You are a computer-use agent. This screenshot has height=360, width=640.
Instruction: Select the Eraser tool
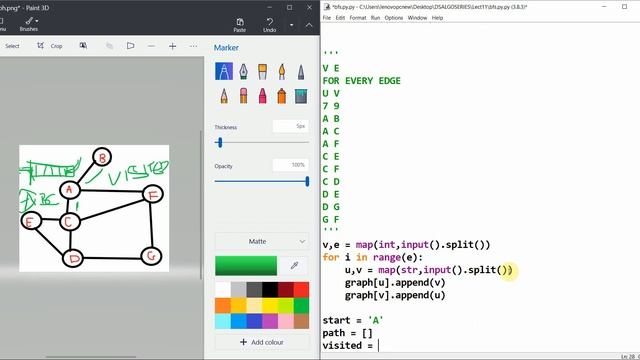click(x=243, y=96)
